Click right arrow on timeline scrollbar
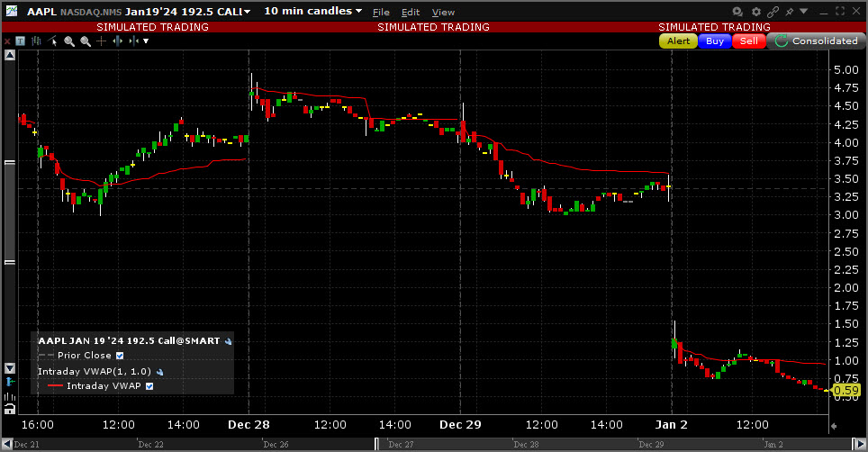This screenshot has height=452, width=868. [x=860, y=444]
